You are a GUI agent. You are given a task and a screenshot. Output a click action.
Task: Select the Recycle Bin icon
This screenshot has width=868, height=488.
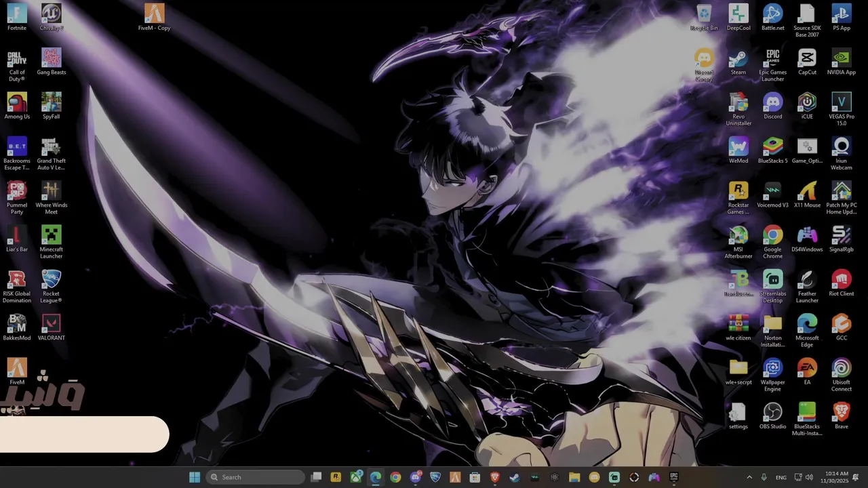[x=704, y=18]
